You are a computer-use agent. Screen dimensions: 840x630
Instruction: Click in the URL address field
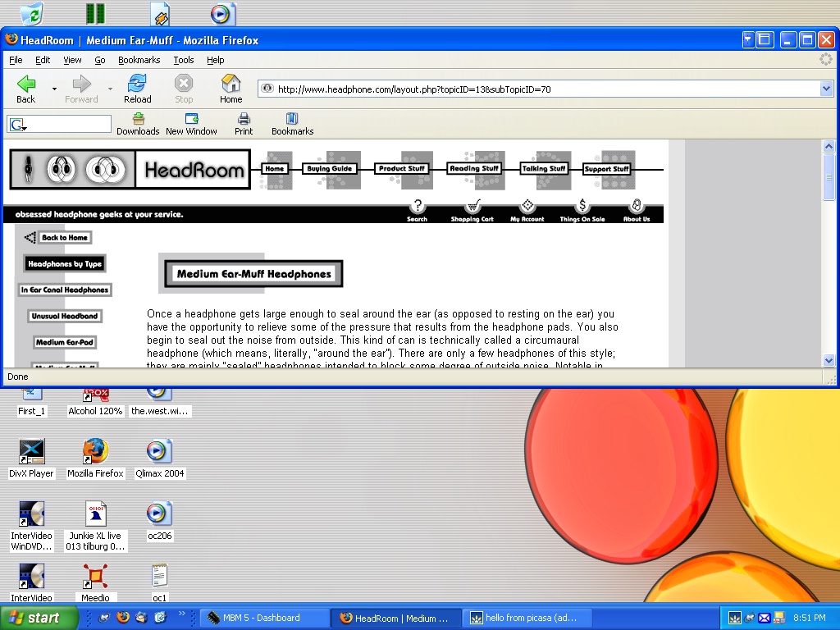pyautogui.click(x=539, y=89)
